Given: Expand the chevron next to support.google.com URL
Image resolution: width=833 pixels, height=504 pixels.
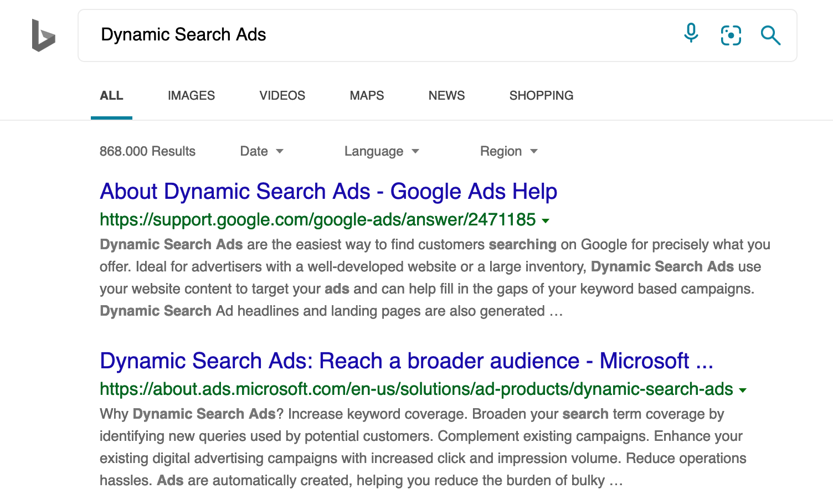Looking at the screenshot, I should [546, 220].
